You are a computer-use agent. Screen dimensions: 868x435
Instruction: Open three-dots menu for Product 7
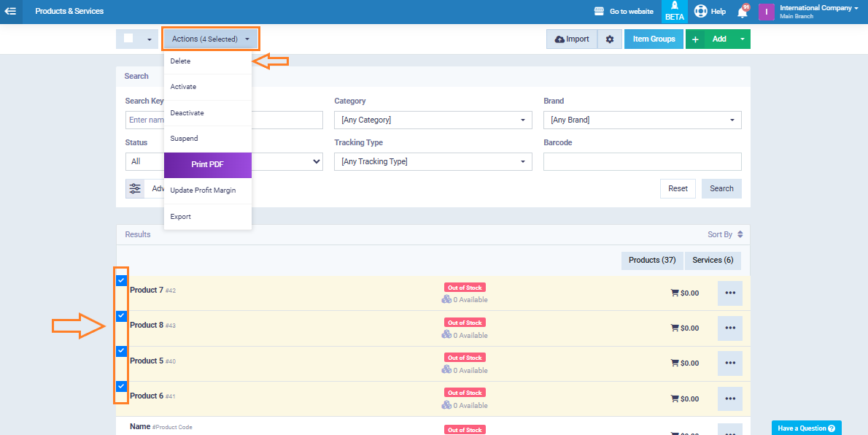[x=729, y=293]
